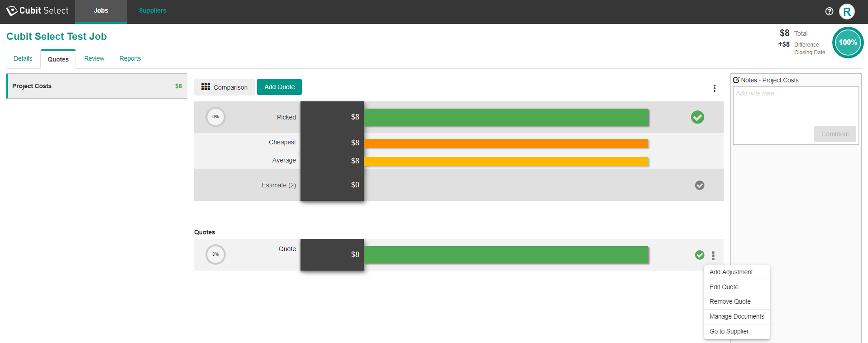The height and width of the screenshot is (343, 868).
Task: Click the Notes edit icon
Action: click(736, 80)
